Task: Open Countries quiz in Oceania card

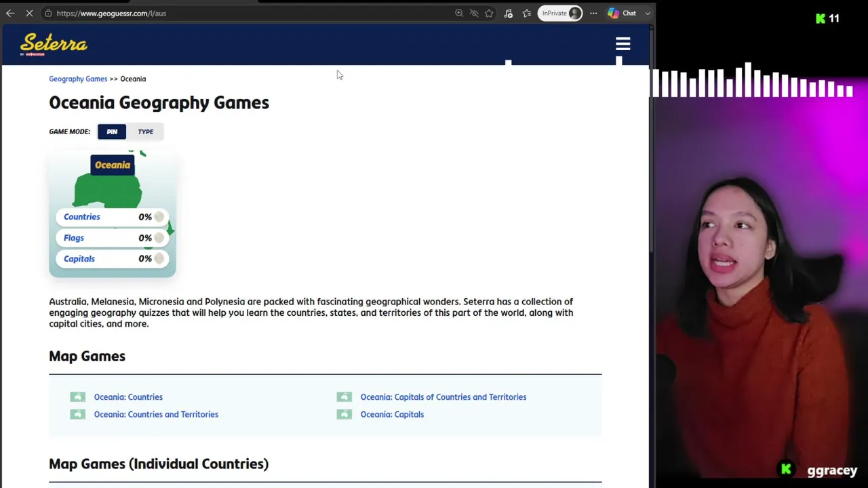Action: point(82,217)
